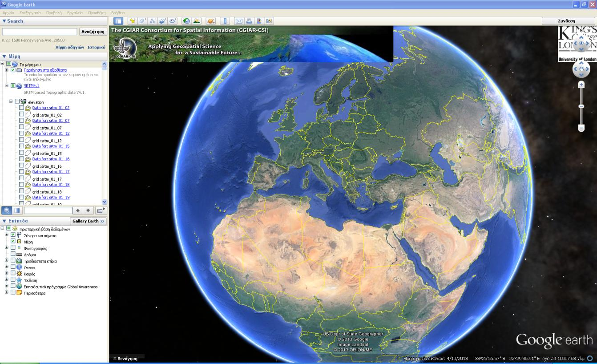
Task: Click the streaming status ring in status bar
Action: (590, 358)
